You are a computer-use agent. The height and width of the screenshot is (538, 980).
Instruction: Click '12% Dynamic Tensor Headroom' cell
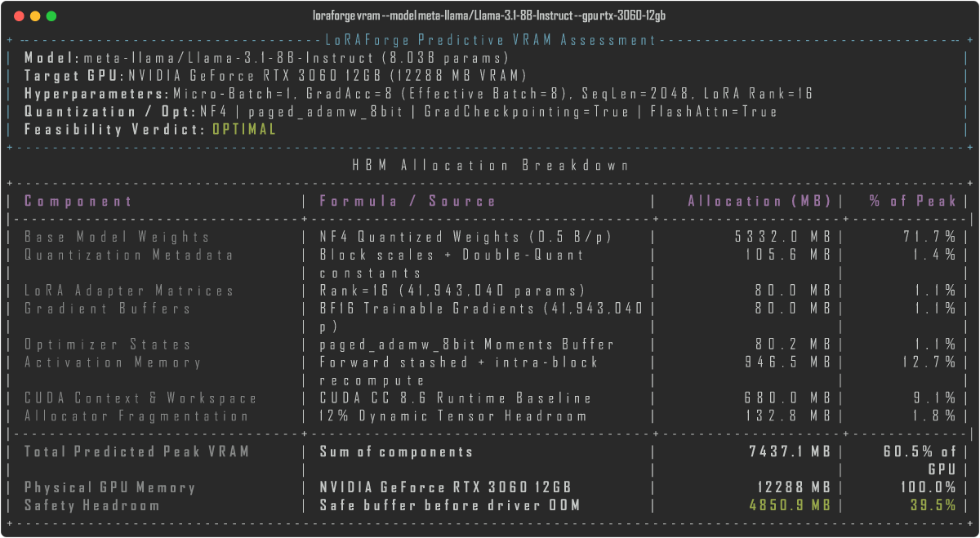(x=453, y=417)
